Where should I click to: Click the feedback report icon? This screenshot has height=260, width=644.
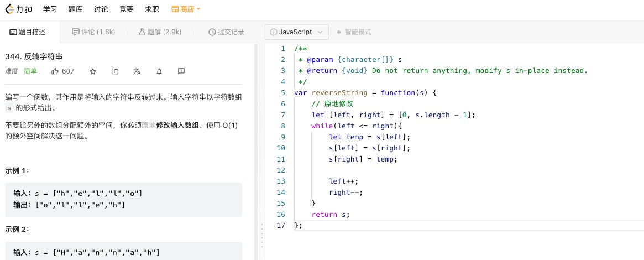(181, 71)
